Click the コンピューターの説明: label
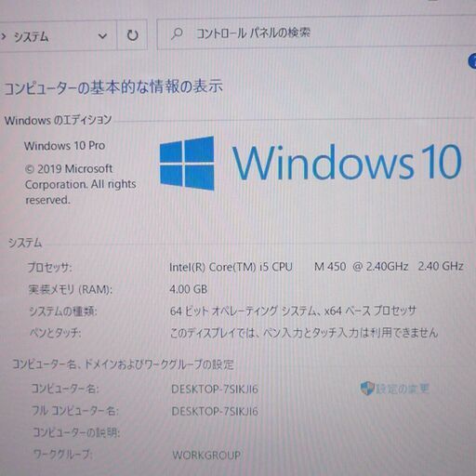 [x=76, y=432]
